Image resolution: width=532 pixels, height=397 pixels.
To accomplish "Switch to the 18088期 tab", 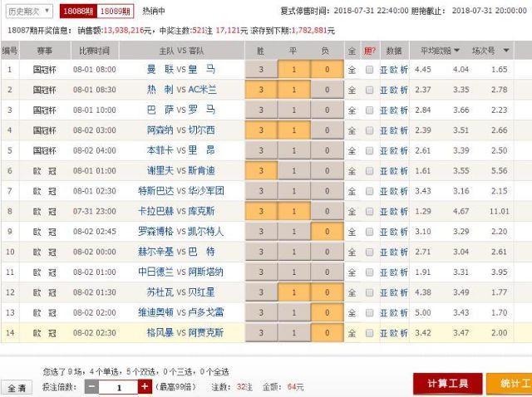I will tap(78, 12).
